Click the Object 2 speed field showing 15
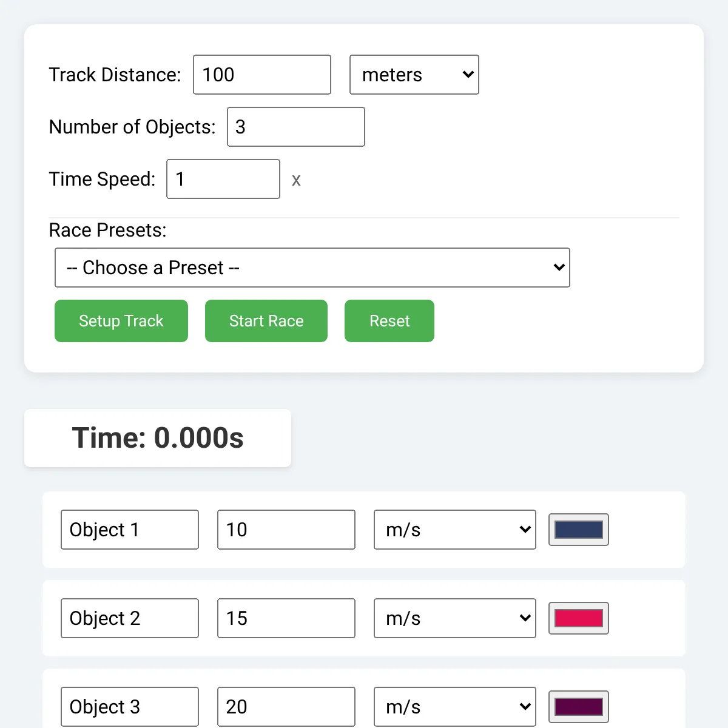 tap(286, 618)
